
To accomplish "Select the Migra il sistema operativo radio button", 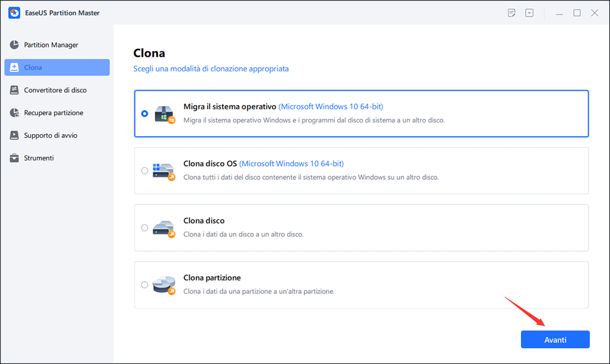I will [x=145, y=113].
